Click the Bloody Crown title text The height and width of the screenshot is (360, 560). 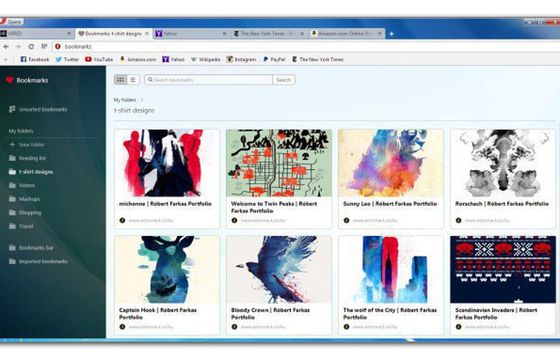pyautogui.click(x=270, y=314)
